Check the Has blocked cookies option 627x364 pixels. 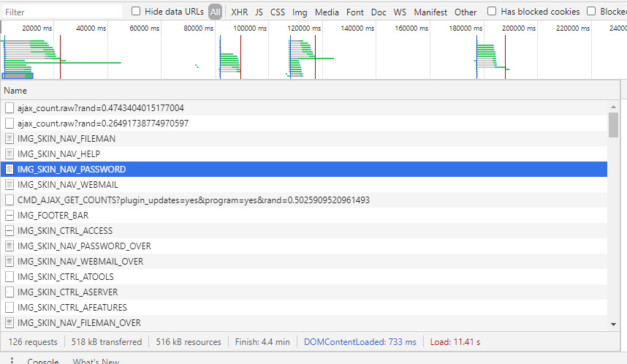tap(492, 12)
